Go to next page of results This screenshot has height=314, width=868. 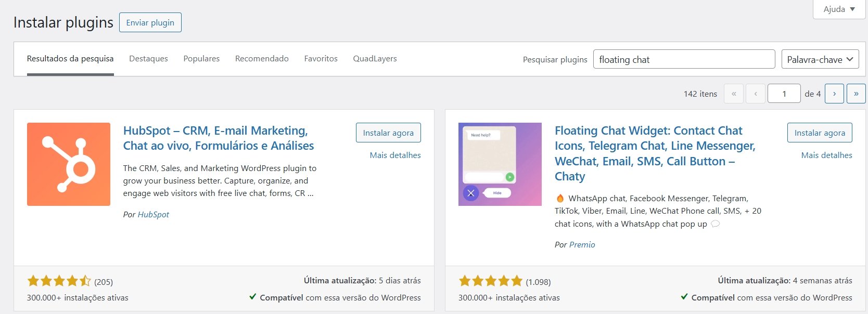point(834,94)
